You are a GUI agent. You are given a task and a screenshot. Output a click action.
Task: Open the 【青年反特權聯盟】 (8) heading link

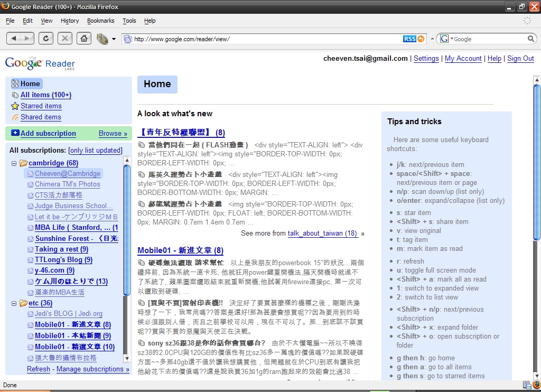181,133
